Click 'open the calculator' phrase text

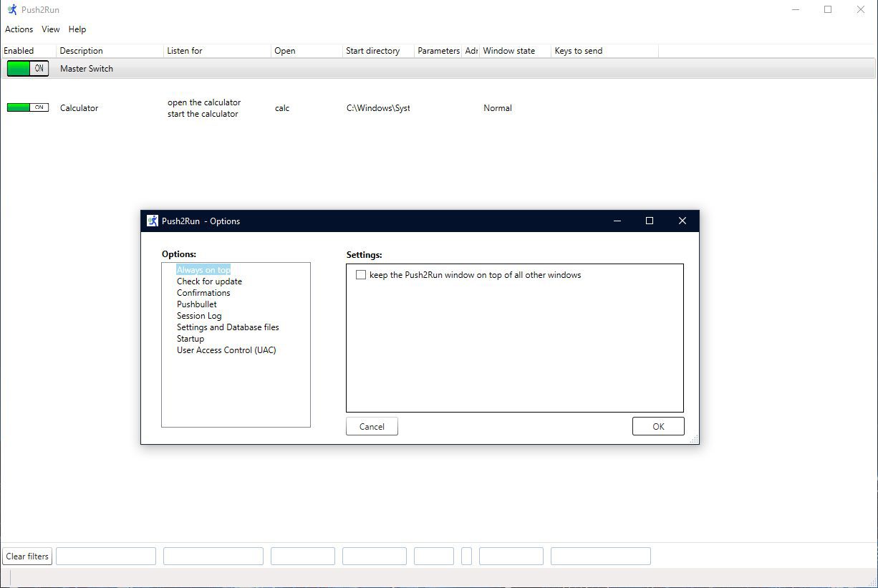coord(204,102)
